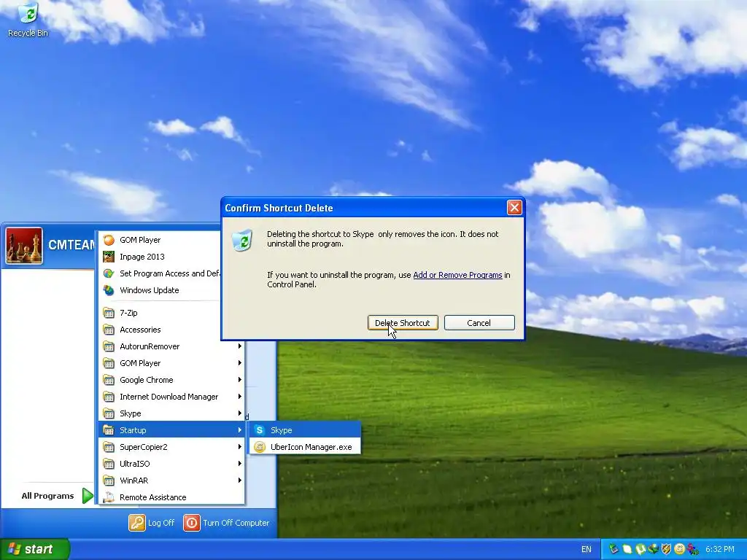This screenshot has width=747, height=560.
Task: Open the All Programs menu
Action: pos(56,496)
